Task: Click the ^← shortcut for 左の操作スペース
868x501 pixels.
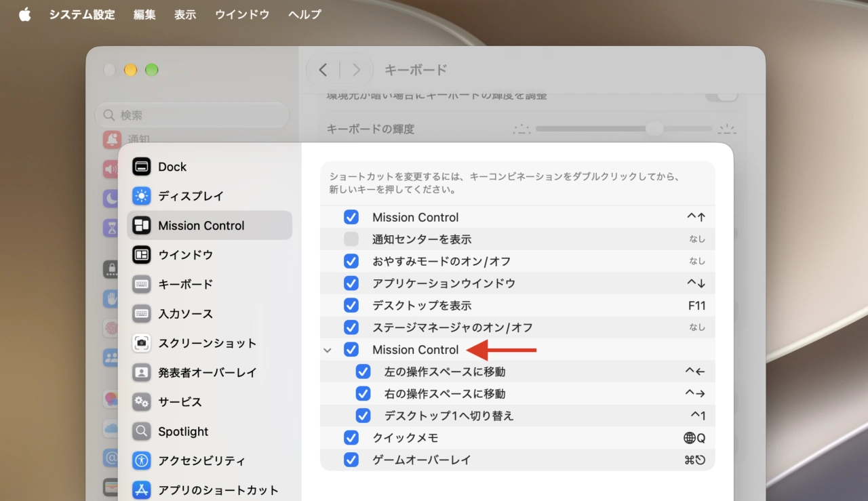Action: tap(696, 372)
